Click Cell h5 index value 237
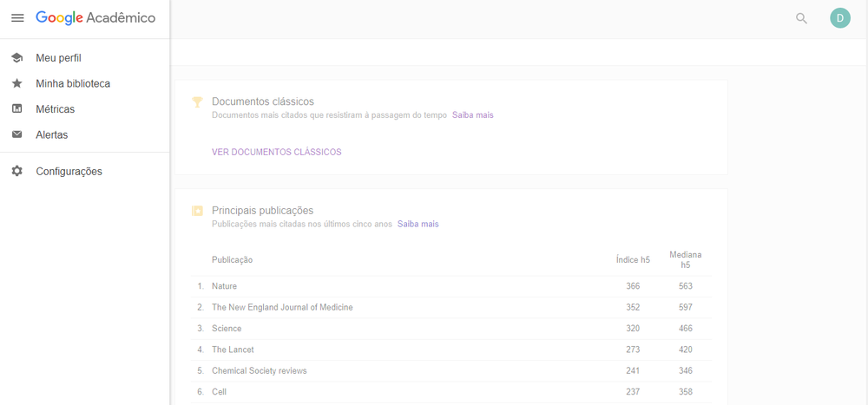The width and height of the screenshot is (868, 405). (633, 392)
